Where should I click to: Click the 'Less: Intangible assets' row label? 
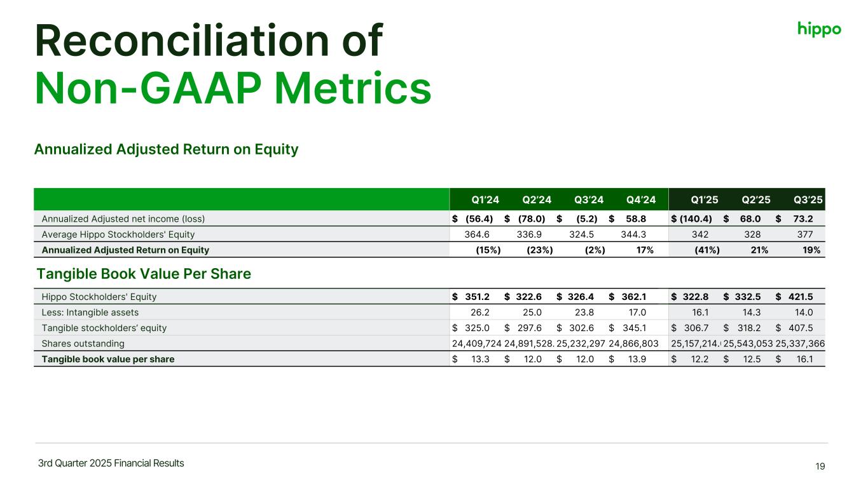tap(90, 312)
